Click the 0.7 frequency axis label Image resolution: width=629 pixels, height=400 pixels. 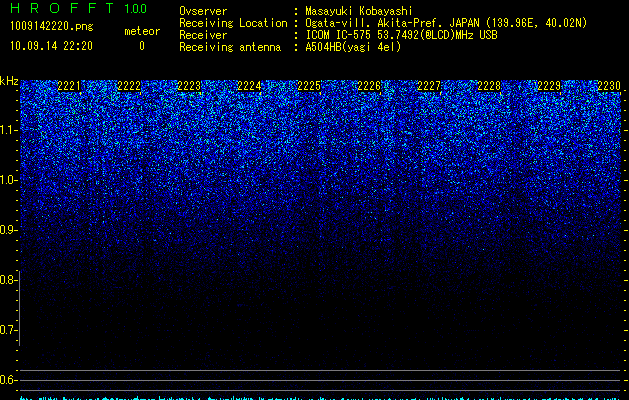point(9,330)
